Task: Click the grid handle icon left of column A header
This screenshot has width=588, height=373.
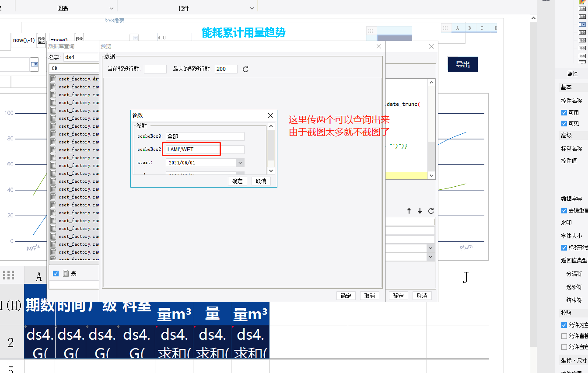Action: pos(9,275)
